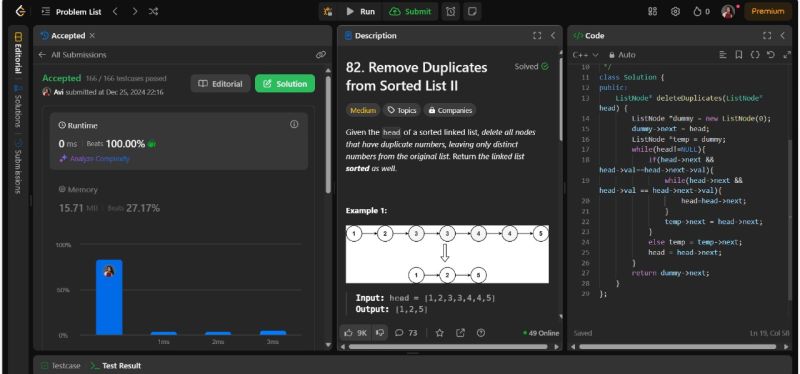Copy submission link chain icon
Image resolution: width=800 pixels, height=374 pixels.
click(320, 55)
